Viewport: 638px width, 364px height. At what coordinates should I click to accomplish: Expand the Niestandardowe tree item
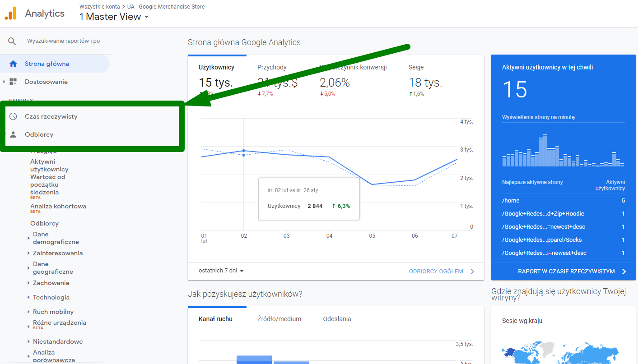(x=28, y=341)
